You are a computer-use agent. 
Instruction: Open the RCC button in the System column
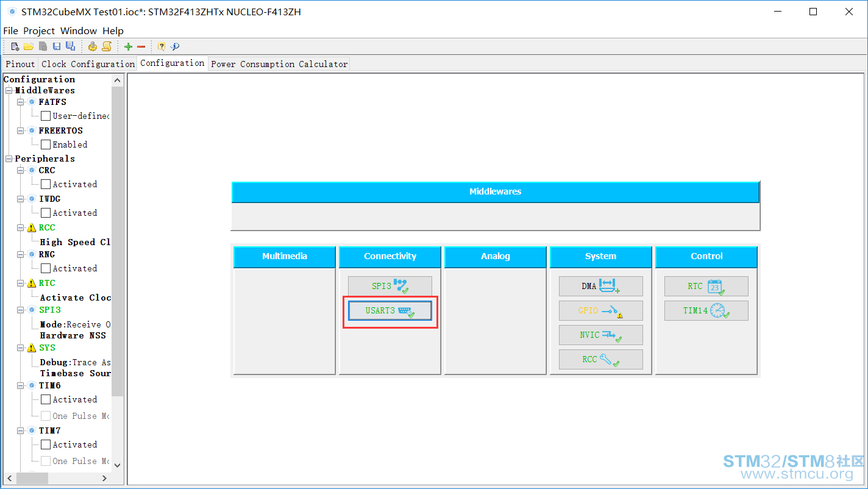[x=601, y=359]
